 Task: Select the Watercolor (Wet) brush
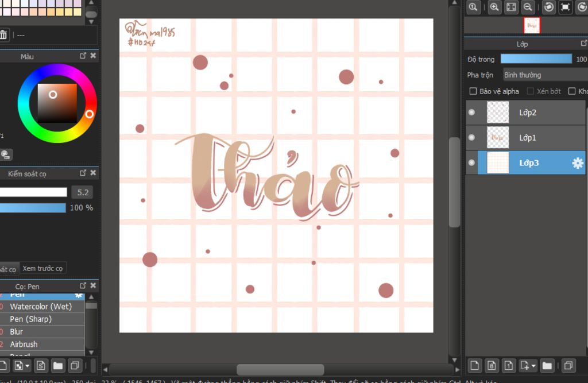[x=42, y=307]
